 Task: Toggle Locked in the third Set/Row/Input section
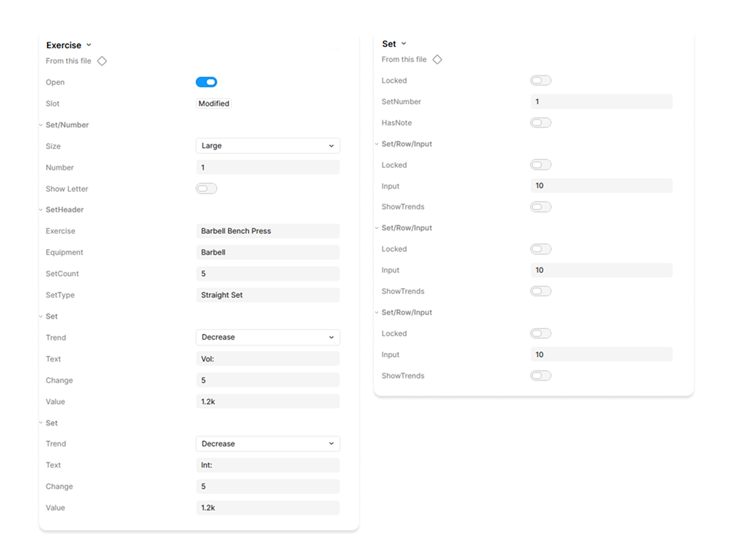coord(541,333)
